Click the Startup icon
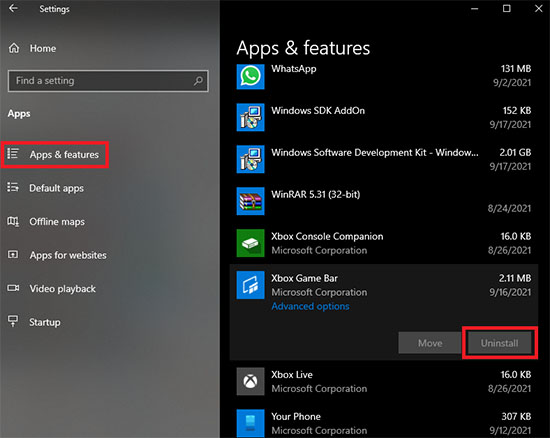This screenshot has height=438, width=550. coord(13,321)
